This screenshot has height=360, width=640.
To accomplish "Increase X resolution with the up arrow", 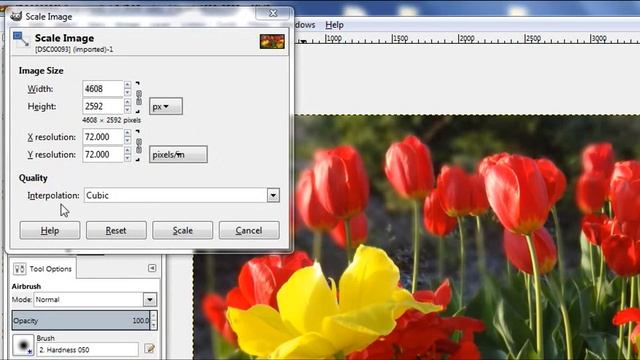I will [128, 133].
